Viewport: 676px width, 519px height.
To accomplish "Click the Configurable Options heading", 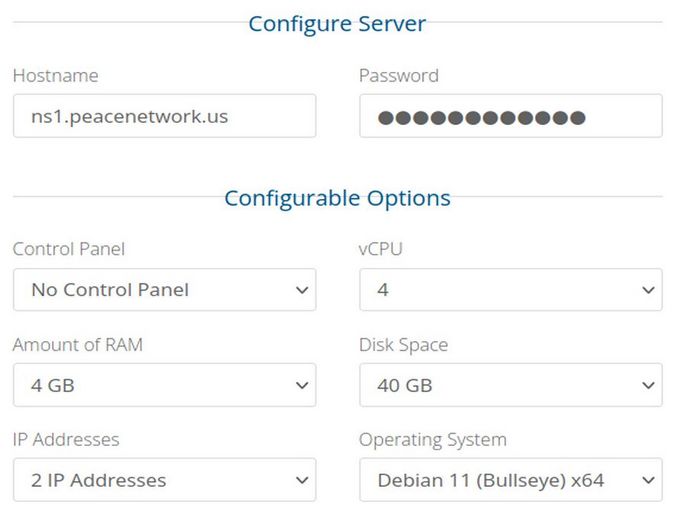I will click(337, 198).
